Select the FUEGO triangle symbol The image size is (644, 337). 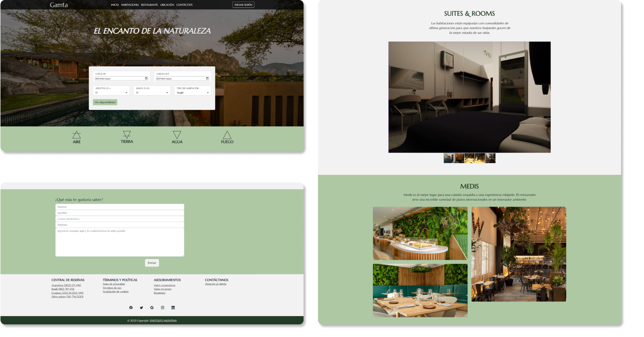(x=227, y=135)
